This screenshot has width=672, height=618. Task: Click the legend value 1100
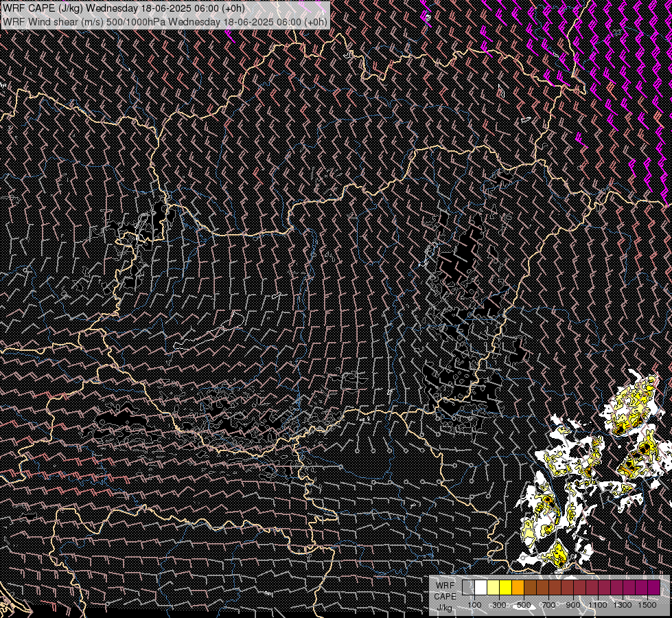pyautogui.click(x=597, y=605)
